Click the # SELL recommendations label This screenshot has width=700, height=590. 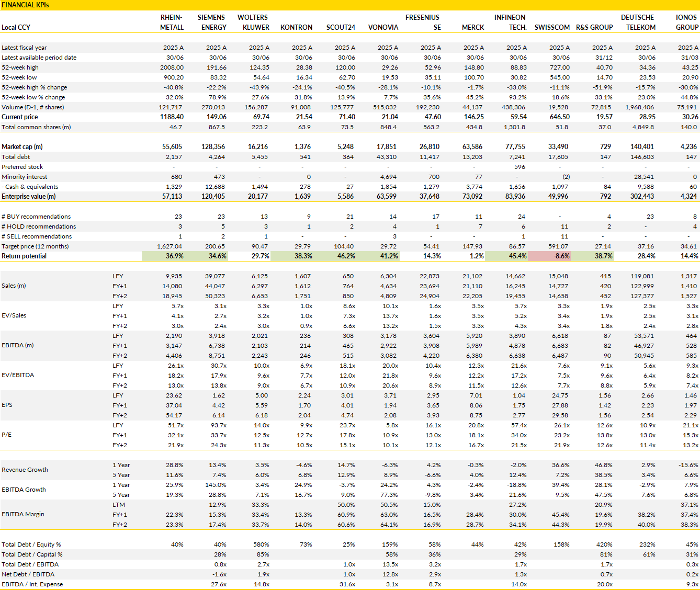pyautogui.click(x=37, y=236)
